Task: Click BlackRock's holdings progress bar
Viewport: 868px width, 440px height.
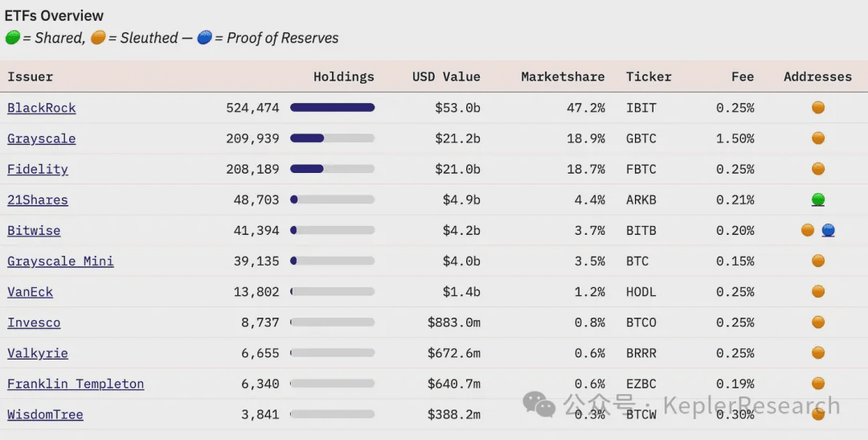Action: coord(332,108)
